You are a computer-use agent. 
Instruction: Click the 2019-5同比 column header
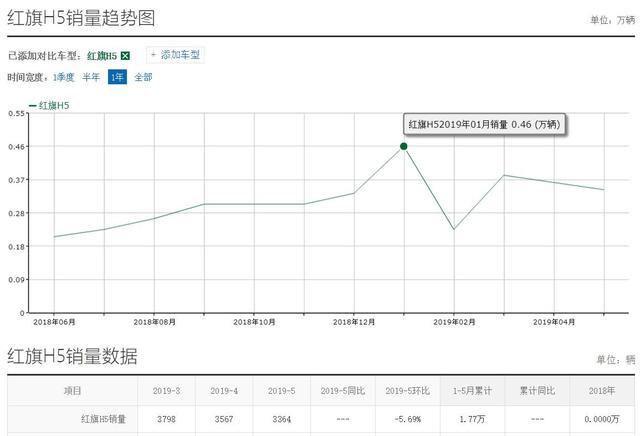pyautogui.click(x=342, y=391)
